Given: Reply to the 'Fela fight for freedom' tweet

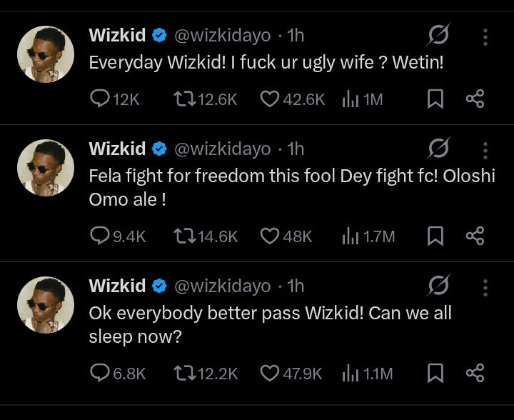Looking at the screenshot, I should (118, 236).
